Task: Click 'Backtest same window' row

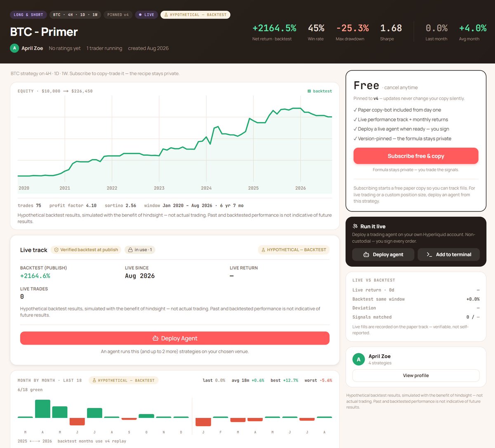Action: (416, 299)
